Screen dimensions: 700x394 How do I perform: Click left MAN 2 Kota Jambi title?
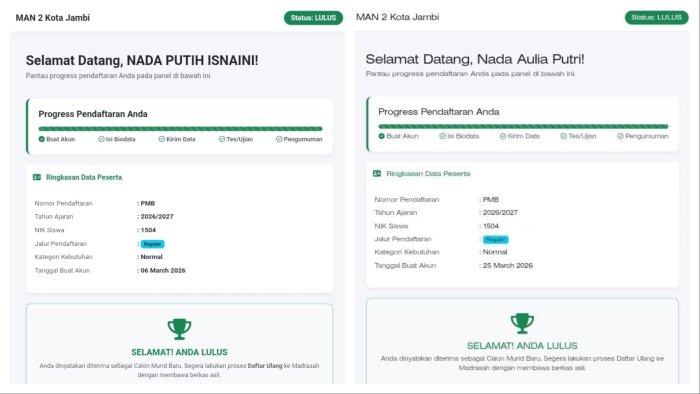[53, 18]
